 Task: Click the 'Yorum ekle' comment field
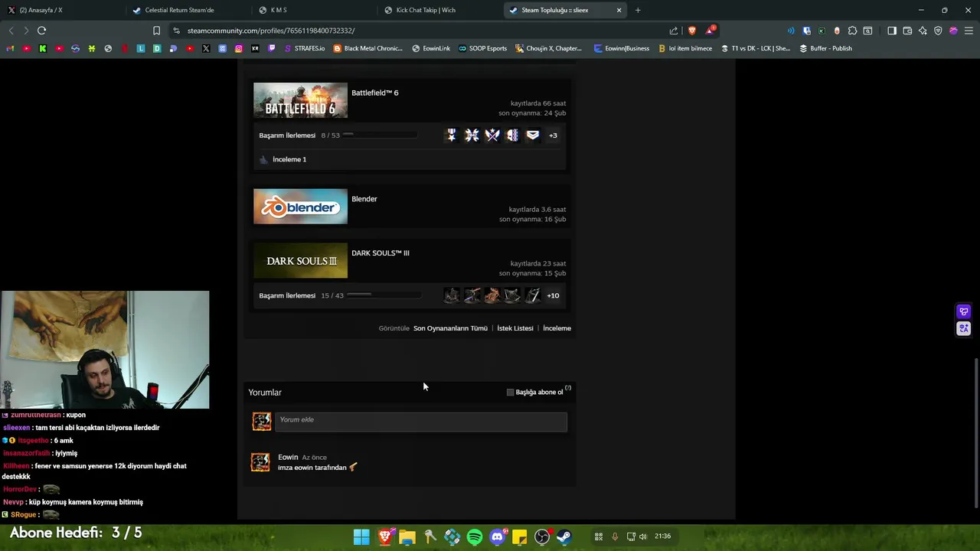tap(421, 422)
